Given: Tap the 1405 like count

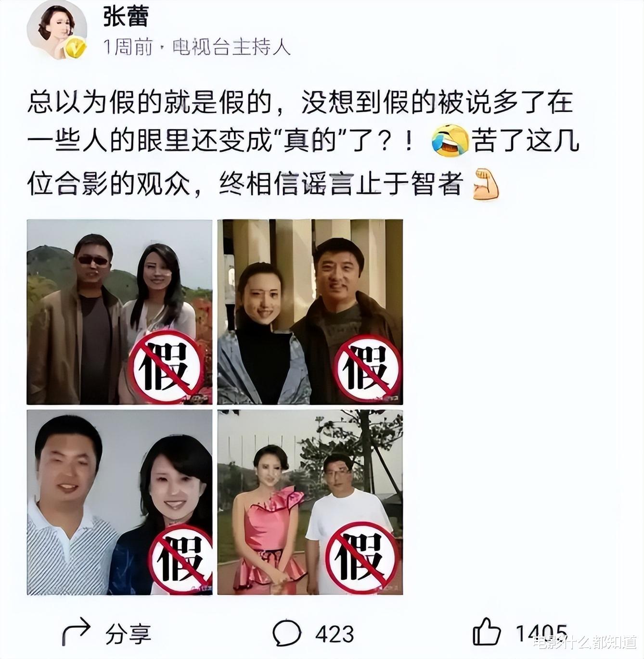Looking at the screenshot, I should pos(541,633).
